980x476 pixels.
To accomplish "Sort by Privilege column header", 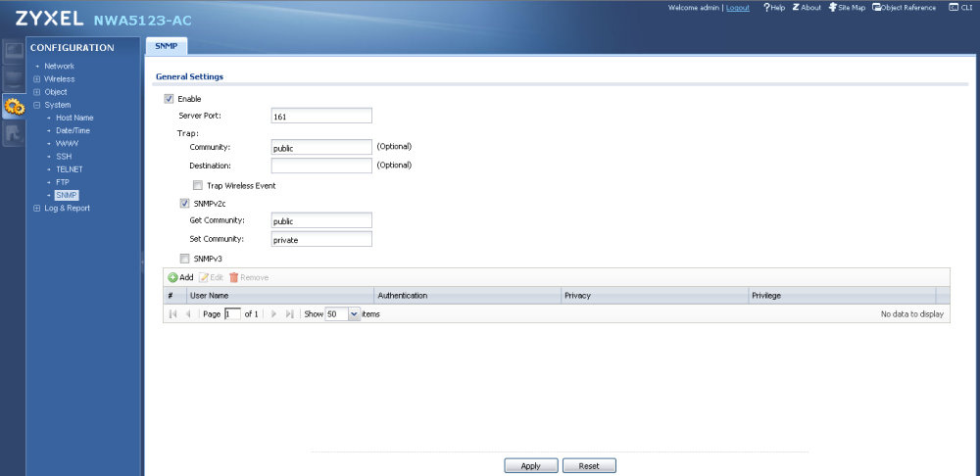I will tap(842, 296).
